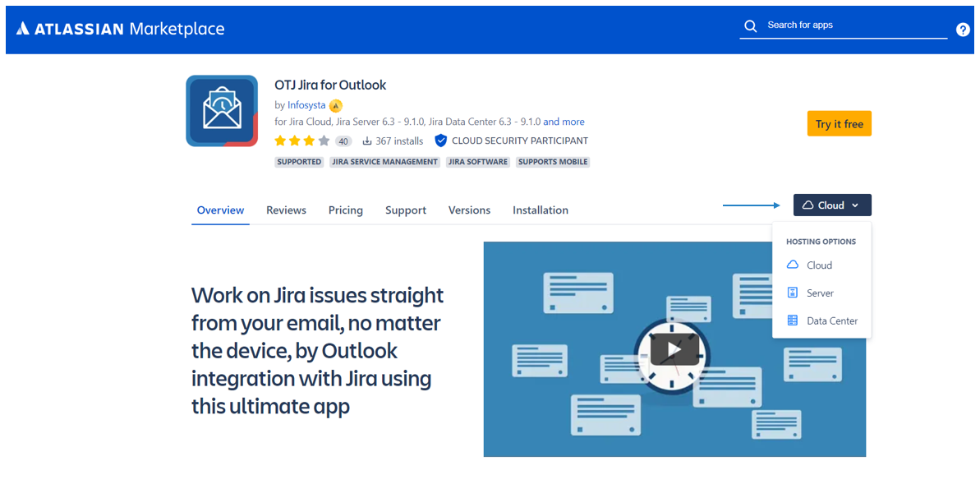980x498 pixels.
Task: Click the Atlassian Marketplace logo
Action: (120, 29)
